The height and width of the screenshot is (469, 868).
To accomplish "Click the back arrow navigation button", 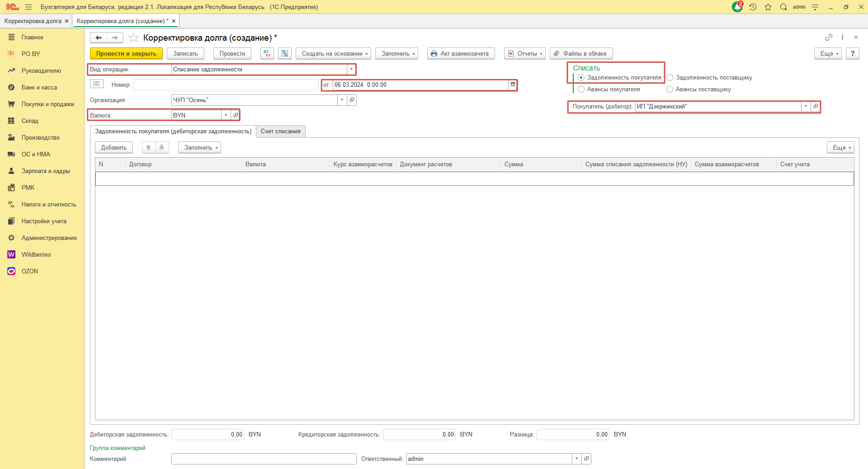I will click(x=99, y=38).
